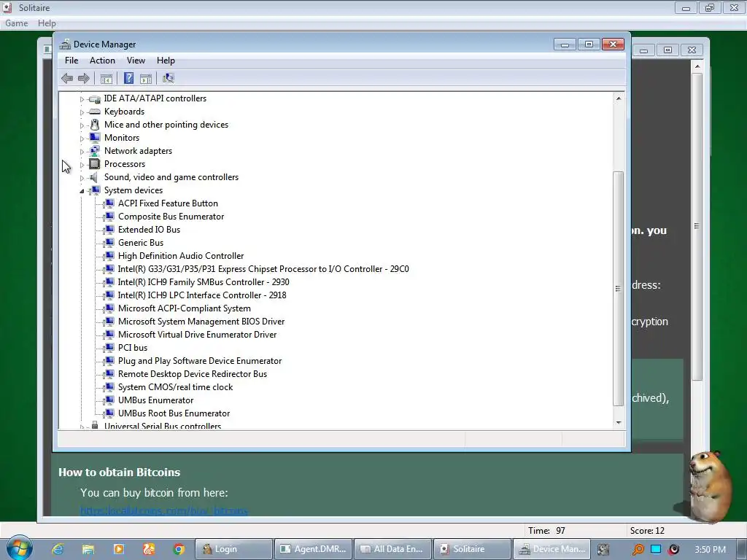Open Windows Explorer folder icon on taskbar
This screenshot has width=747, height=560.
click(x=88, y=549)
